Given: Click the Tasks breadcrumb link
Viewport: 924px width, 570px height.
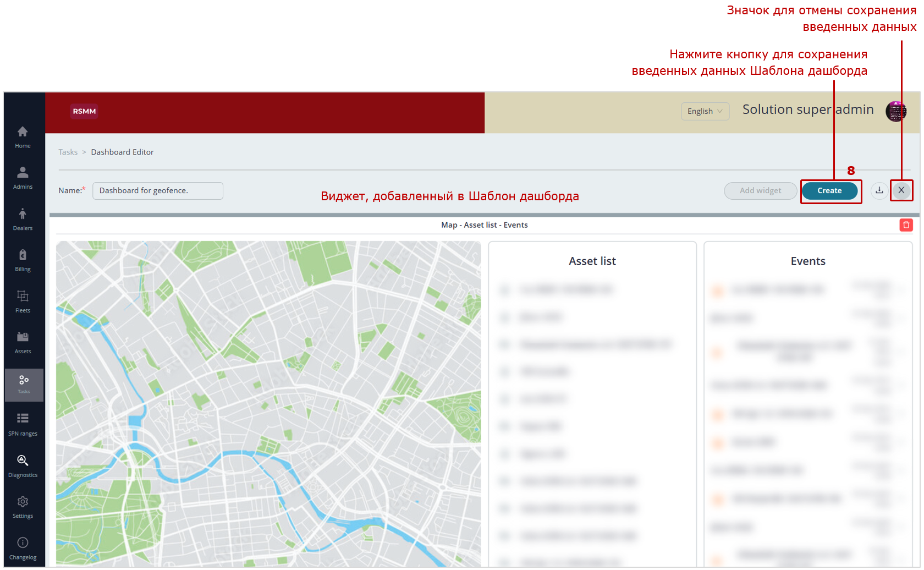Looking at the screenshot, I should coord(68,152).
